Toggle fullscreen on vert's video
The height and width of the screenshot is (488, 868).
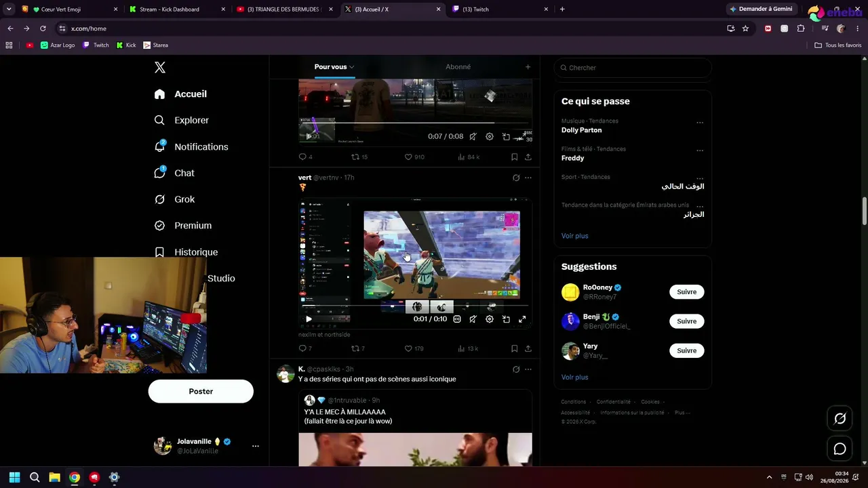tap(522, 319)
